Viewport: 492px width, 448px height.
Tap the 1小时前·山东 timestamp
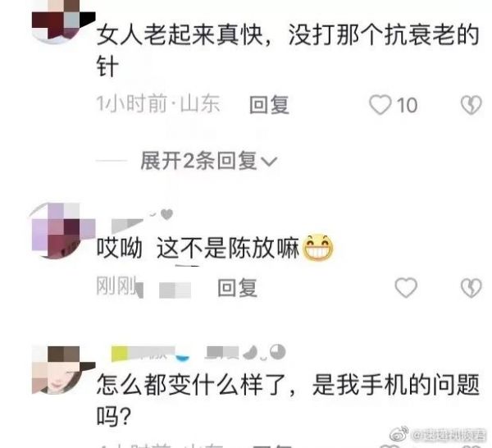157,103
